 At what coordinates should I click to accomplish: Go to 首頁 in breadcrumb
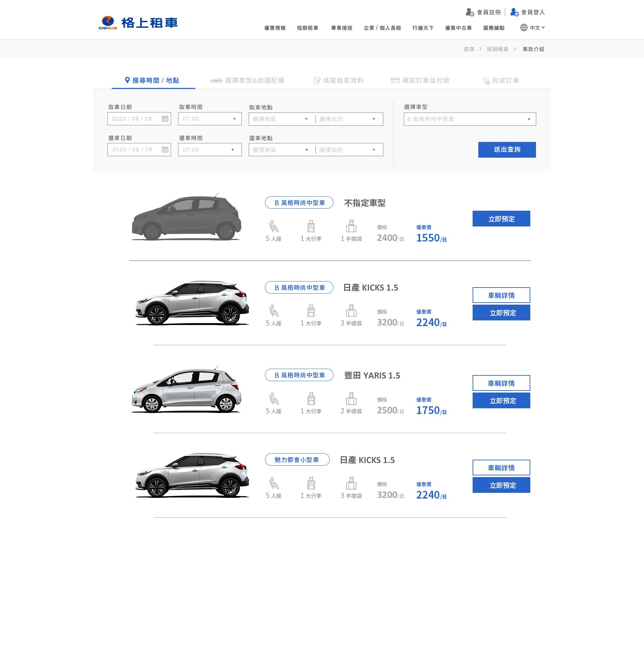(x=469, y=49)
